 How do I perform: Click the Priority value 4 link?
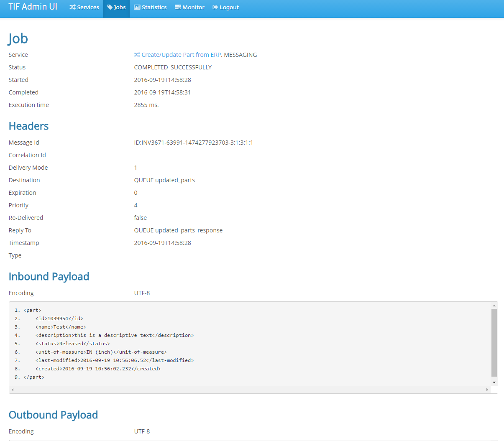(136, 205)
